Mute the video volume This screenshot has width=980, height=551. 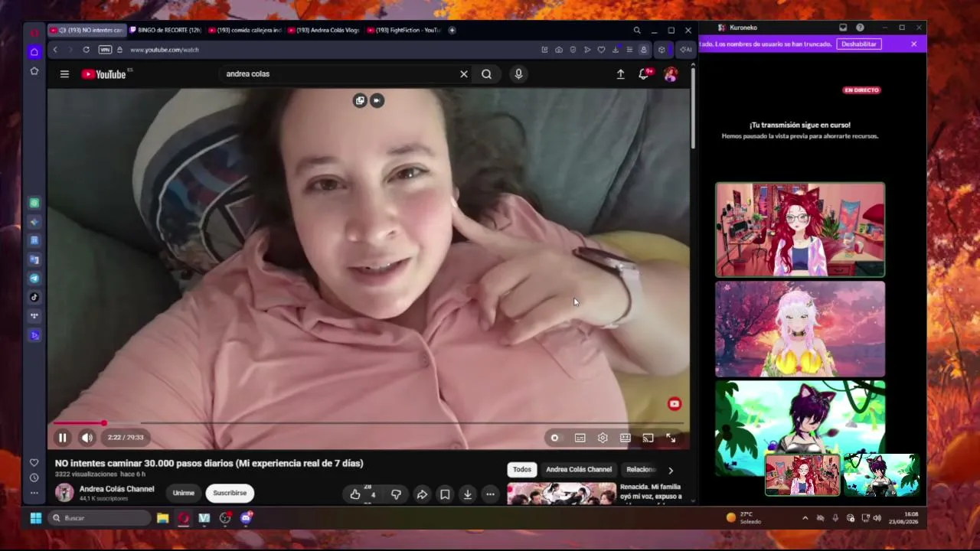[x=87, y=438]
